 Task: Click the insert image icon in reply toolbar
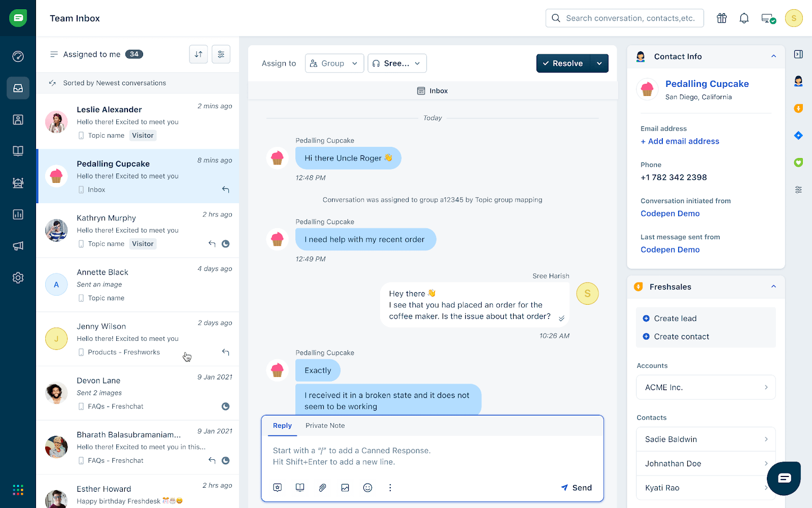345,488
